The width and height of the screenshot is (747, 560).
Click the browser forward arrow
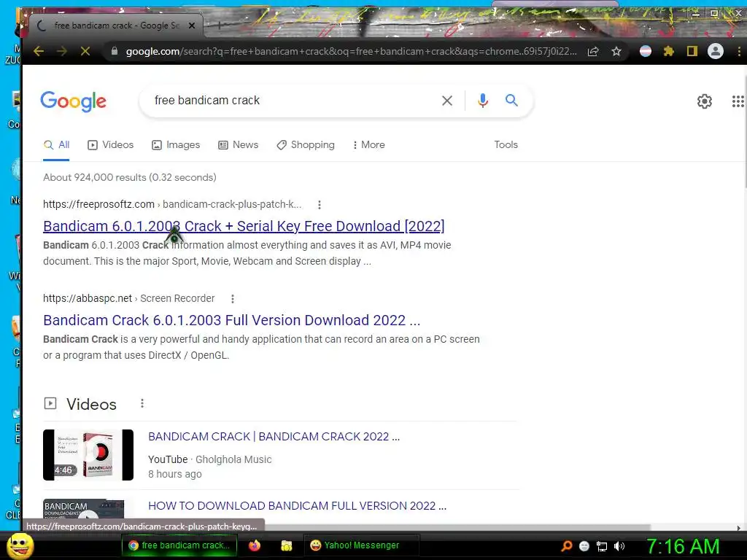tap(62, 51)
